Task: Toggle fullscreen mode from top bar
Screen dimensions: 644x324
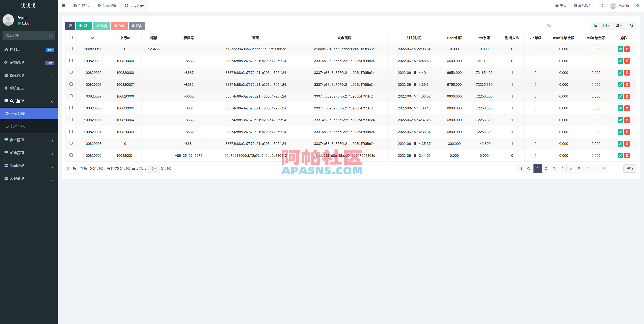Action: [601, 5]
